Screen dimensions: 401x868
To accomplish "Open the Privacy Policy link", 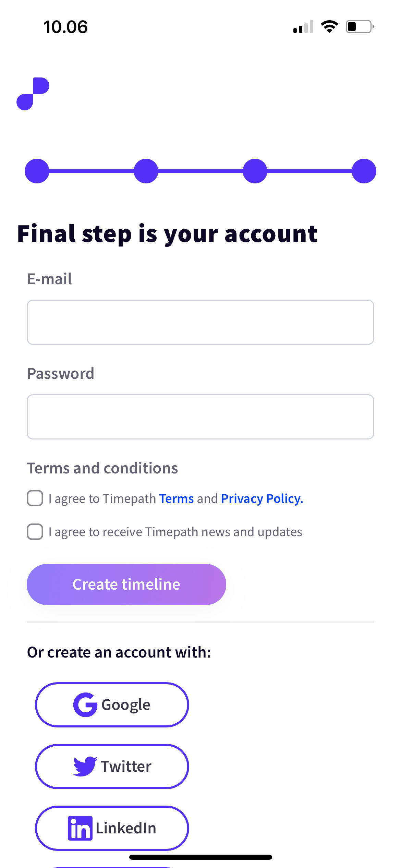I will click(x=262, y=499).
